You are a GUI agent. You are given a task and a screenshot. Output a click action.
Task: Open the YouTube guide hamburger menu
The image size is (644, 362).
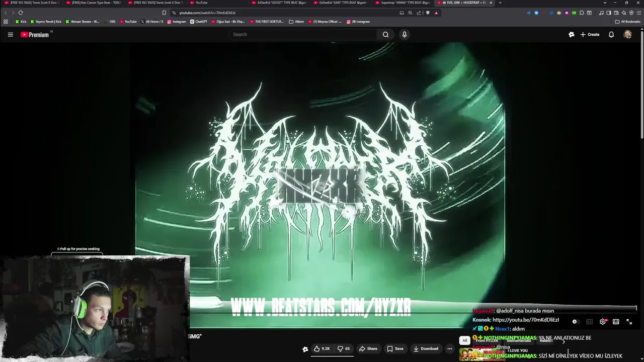pos(10,35)
